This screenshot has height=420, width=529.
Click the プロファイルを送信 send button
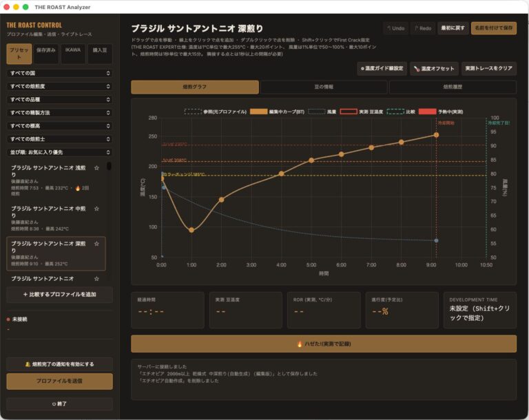(59, 381)
